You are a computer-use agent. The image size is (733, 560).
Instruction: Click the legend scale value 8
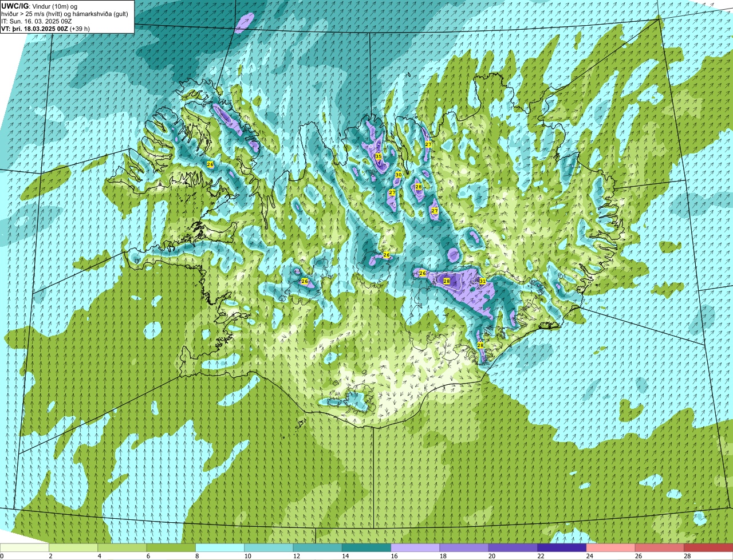pos(197,556)
